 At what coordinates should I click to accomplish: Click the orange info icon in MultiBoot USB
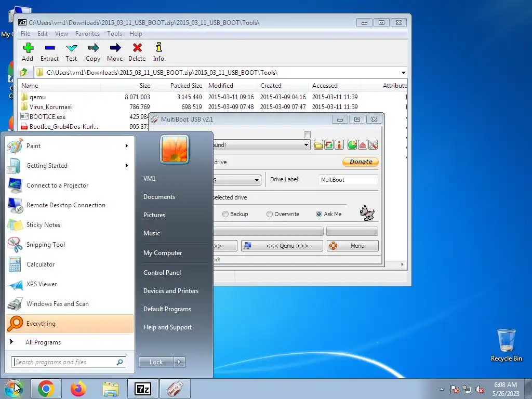pos(339,145)
